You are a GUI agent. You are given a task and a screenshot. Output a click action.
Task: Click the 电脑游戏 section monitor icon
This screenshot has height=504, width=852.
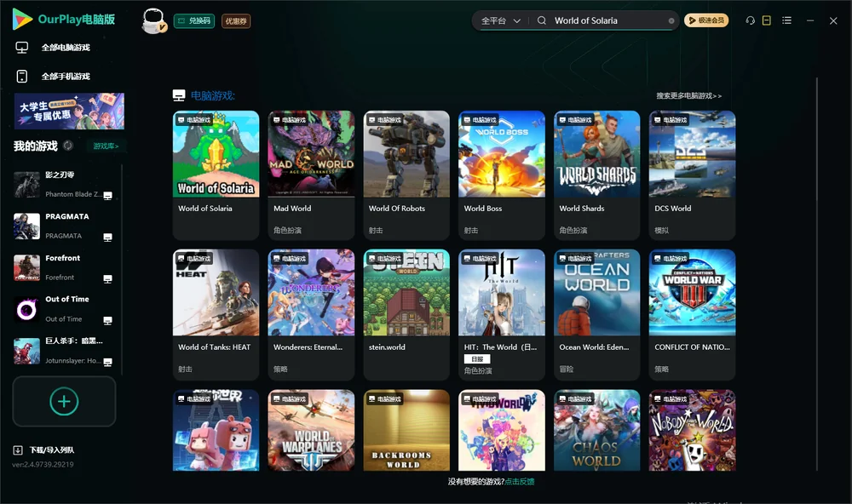[179, 95]
